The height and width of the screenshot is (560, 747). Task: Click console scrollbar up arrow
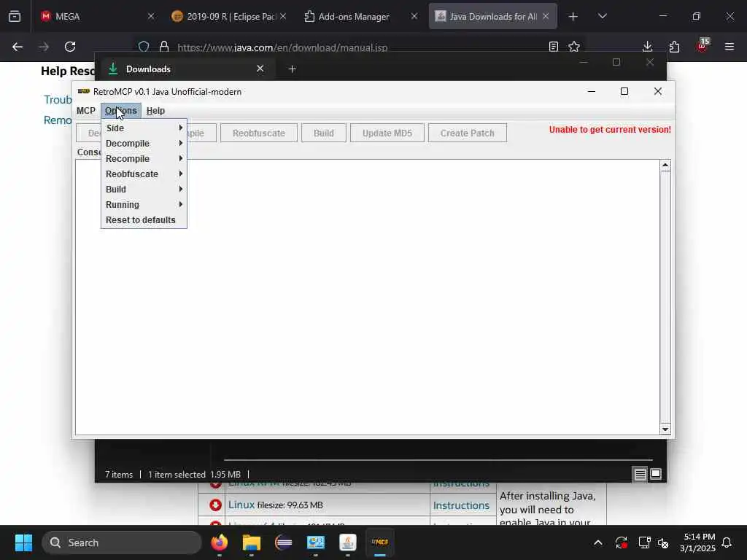click(x=665, y=166)
